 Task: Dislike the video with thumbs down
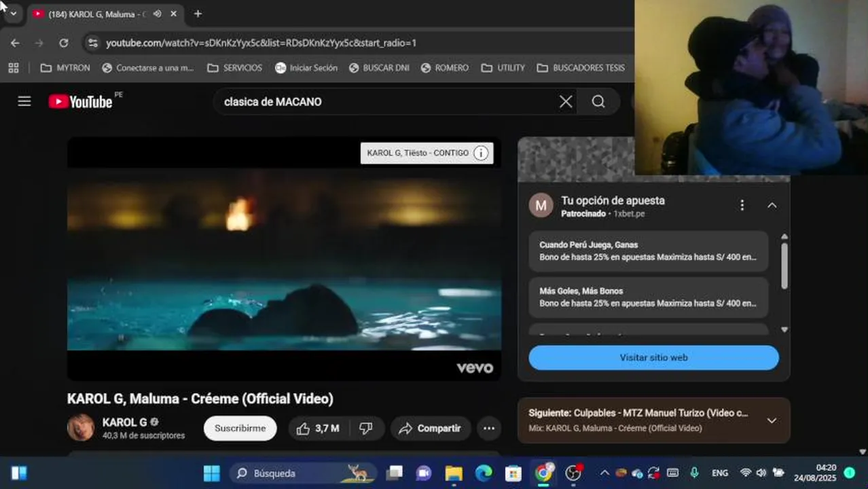coord(366,429)
